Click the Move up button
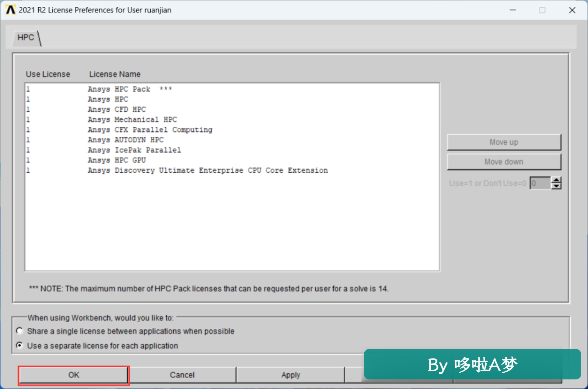This screenshot has height=389, width=588. pos(504,142)
